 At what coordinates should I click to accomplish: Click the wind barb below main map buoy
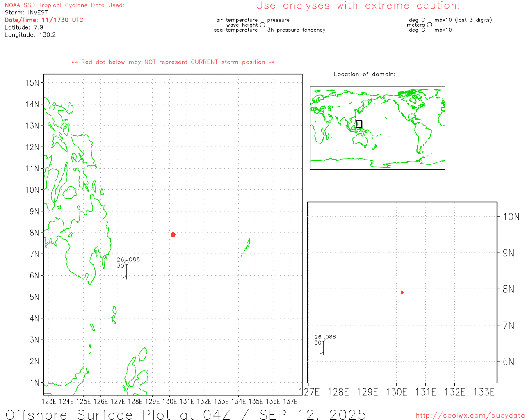[x=125, y=272]
